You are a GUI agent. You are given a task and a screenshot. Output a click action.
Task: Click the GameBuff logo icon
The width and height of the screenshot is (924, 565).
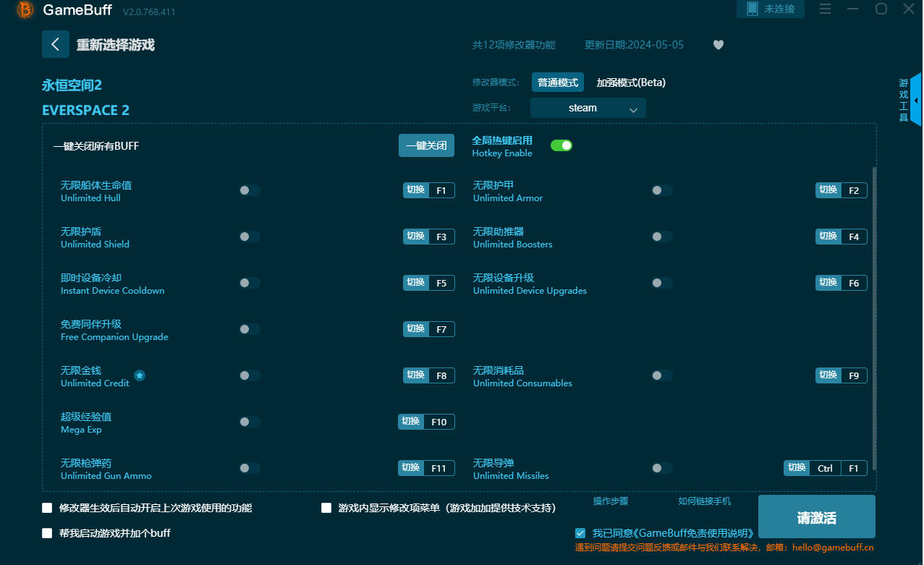pyautogui.click(x=25, y=10)
